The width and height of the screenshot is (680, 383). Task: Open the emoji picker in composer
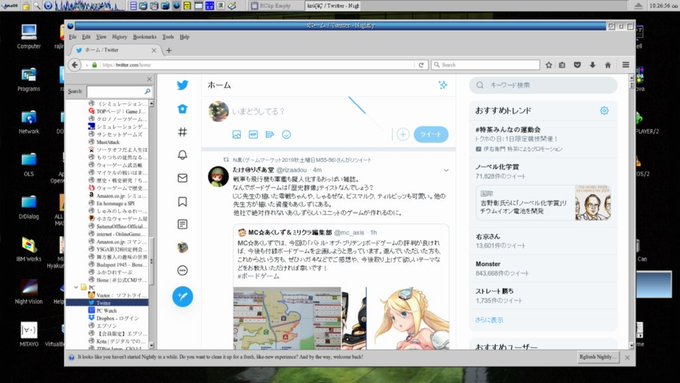286,134
